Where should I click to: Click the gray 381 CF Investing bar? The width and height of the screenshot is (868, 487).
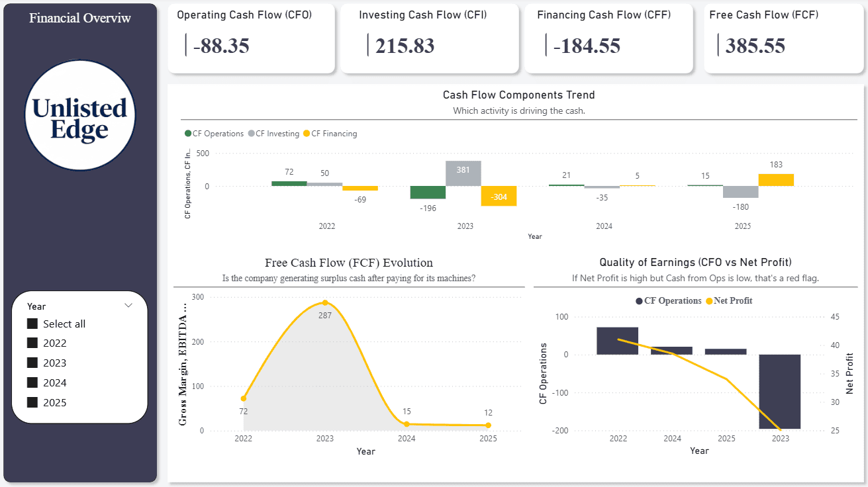tap(463, 173)
